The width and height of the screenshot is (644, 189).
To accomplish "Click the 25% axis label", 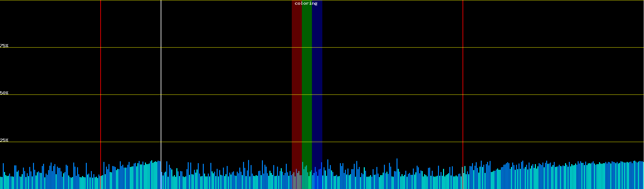I will (4, 140).
